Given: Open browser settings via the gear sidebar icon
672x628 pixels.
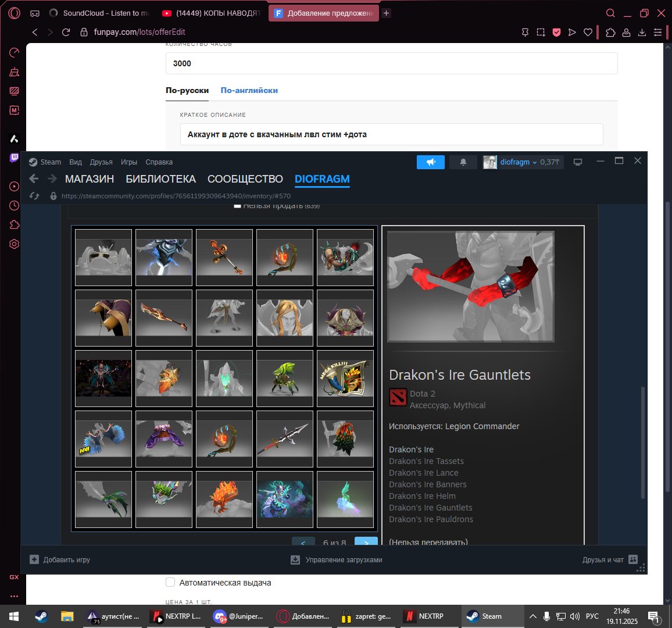Looking at the screenshot, I should (14, 244).
